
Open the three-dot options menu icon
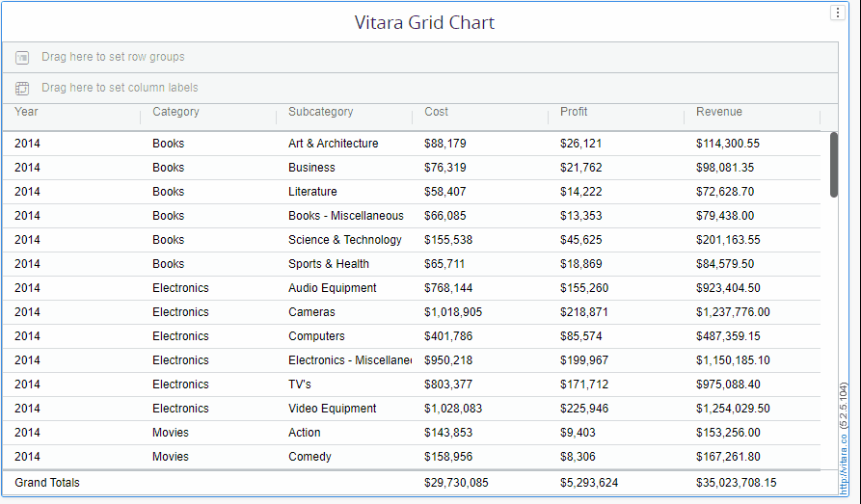coord(838,13)
